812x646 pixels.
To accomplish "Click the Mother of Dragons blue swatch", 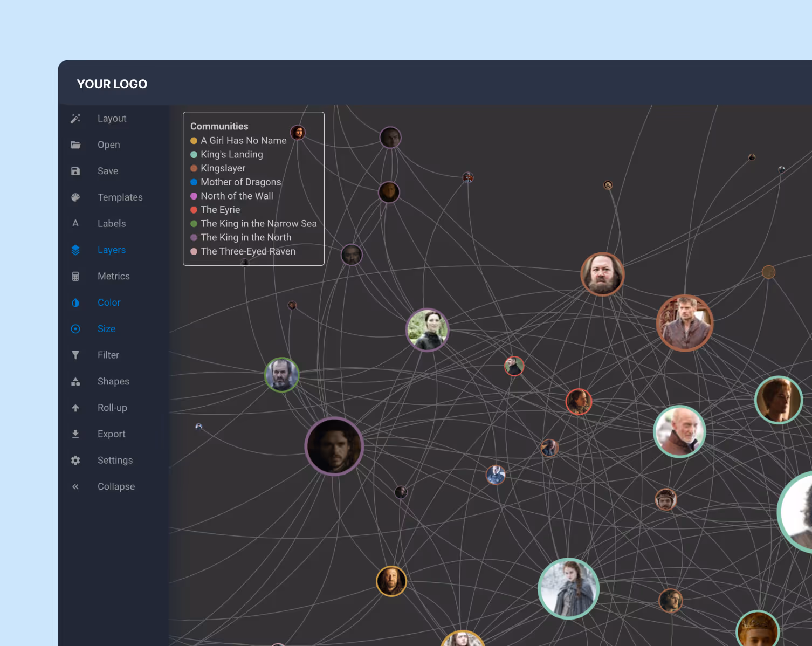I will pos(194,182).
